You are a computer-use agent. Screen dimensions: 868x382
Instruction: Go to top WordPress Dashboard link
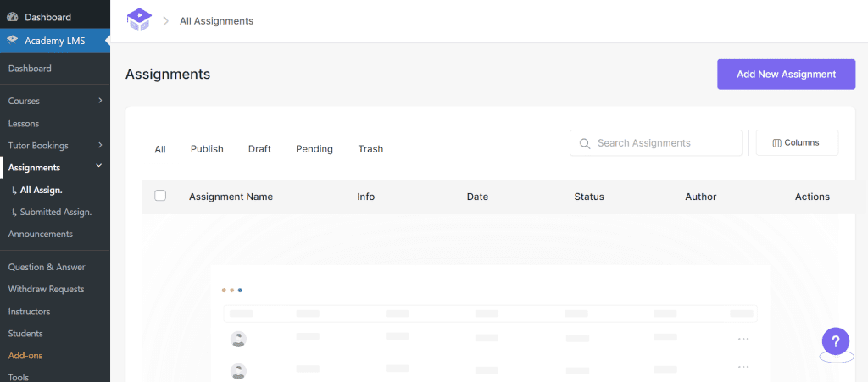[47, 17]
